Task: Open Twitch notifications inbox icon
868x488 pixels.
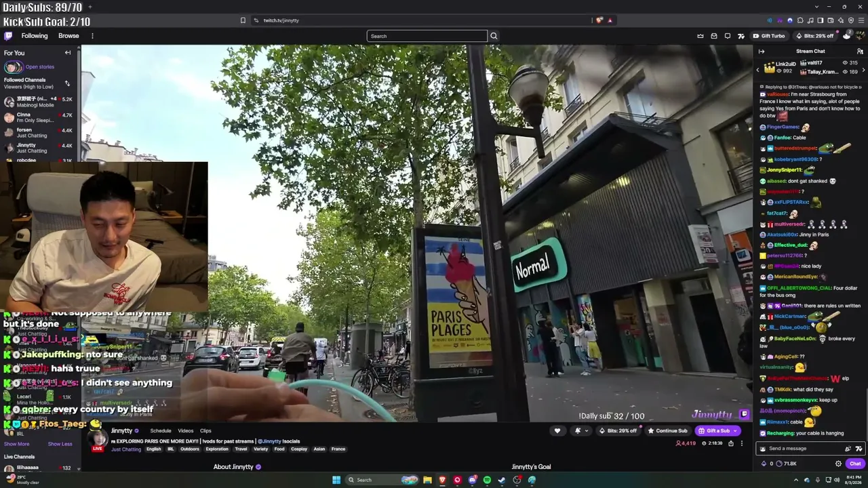Action: pyautogui.click(x=714, y=36)
